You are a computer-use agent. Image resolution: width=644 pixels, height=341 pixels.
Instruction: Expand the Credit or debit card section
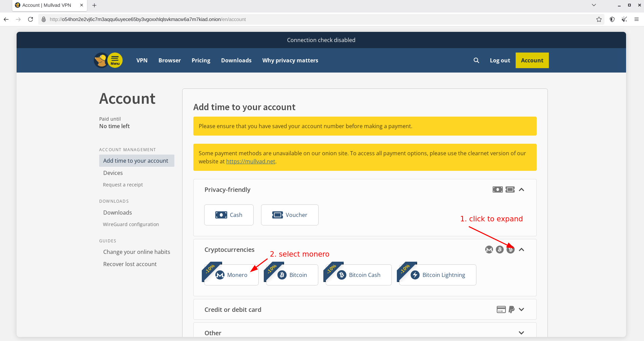click(x=521, y=309)
